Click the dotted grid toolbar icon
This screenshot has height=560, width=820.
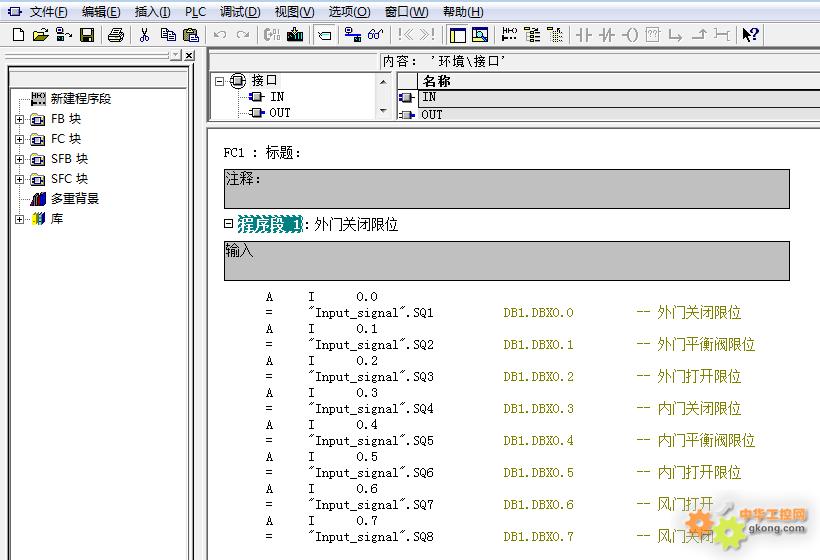pos(555,35)
